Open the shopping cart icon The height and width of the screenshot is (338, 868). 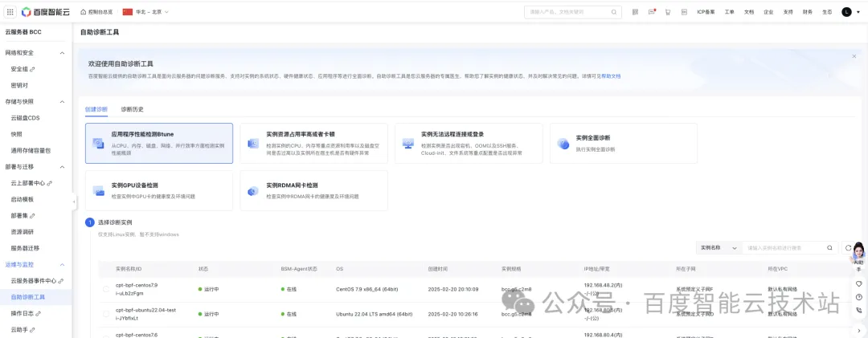(x=668, y=11)
